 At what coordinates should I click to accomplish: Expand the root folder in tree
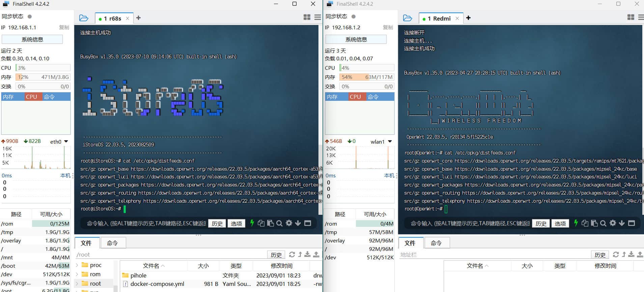point(77,284)
